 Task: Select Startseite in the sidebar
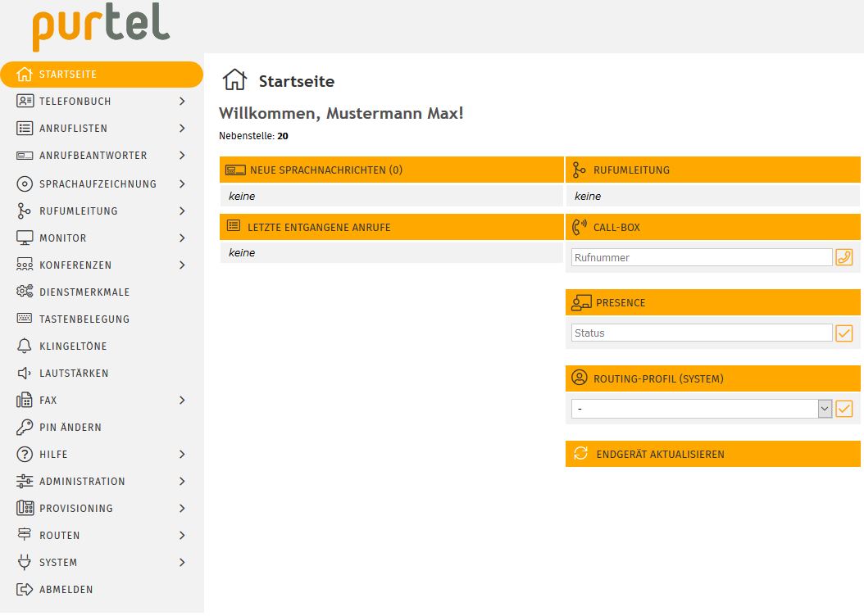tap(68, 74)
